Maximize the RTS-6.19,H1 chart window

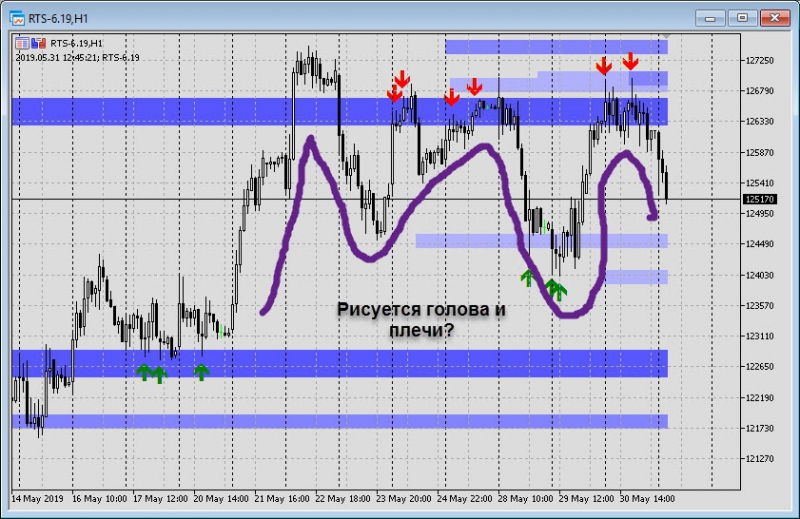(x=742, y=18)
